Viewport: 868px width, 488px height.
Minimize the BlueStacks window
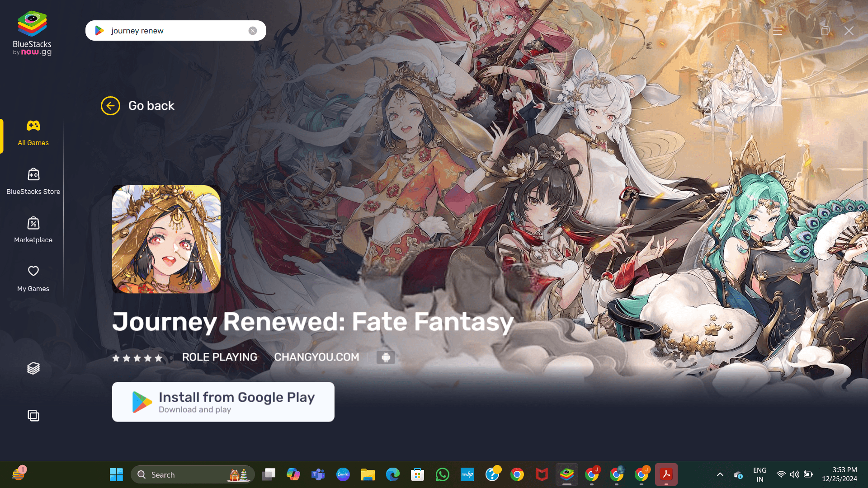802,31
